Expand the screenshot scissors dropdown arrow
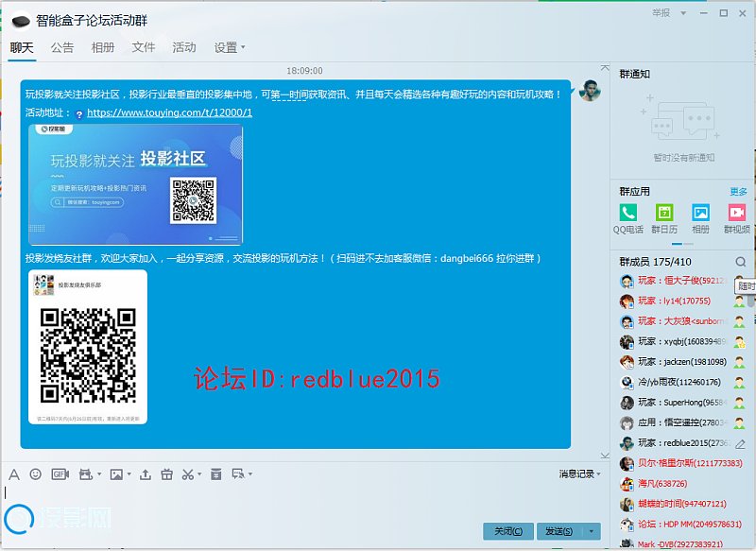This screenshot has height=551, width=756. coord(199,474)
